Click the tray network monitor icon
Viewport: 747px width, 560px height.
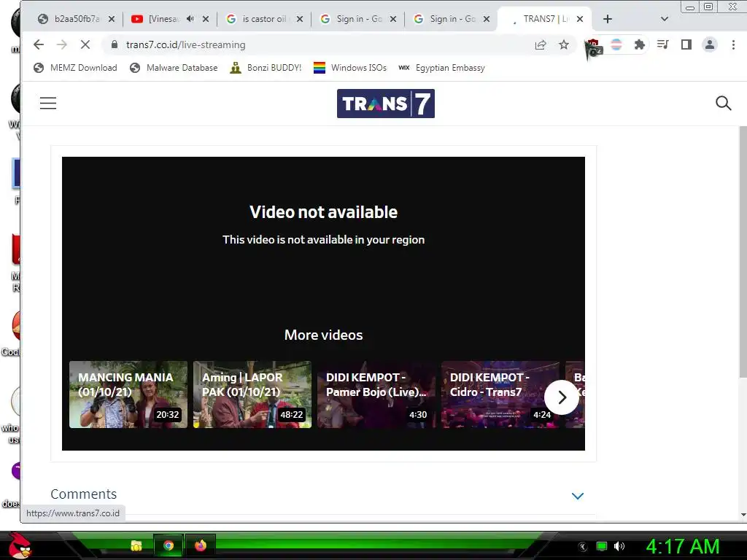tap(602, 546)
